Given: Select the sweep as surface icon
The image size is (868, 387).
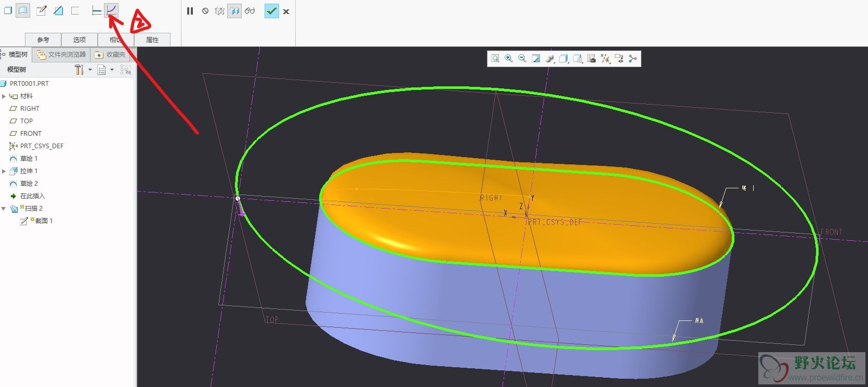Looking at the screenshot, I should [x=23, y=10].
